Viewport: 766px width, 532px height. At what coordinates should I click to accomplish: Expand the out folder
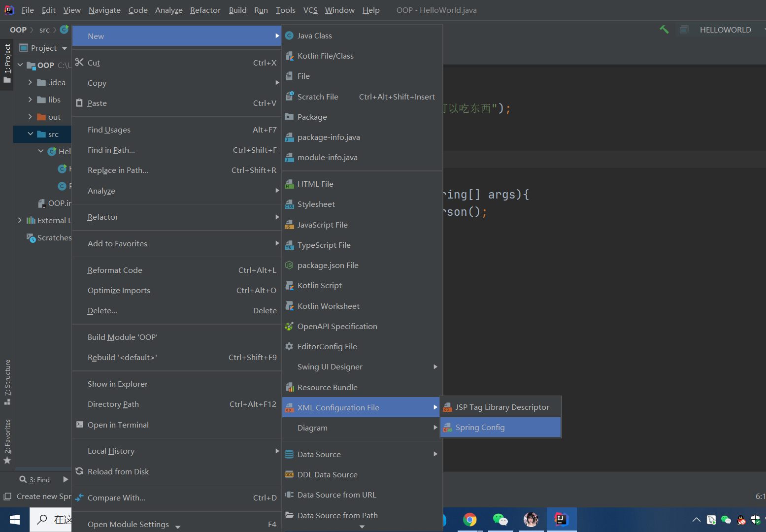pos(30,117)
